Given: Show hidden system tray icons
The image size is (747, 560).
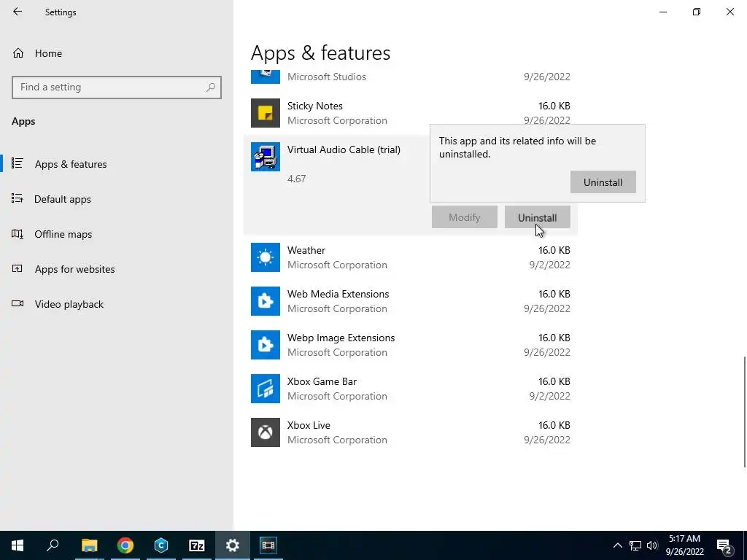Looking at the screenshot, I should click(617, 545).
